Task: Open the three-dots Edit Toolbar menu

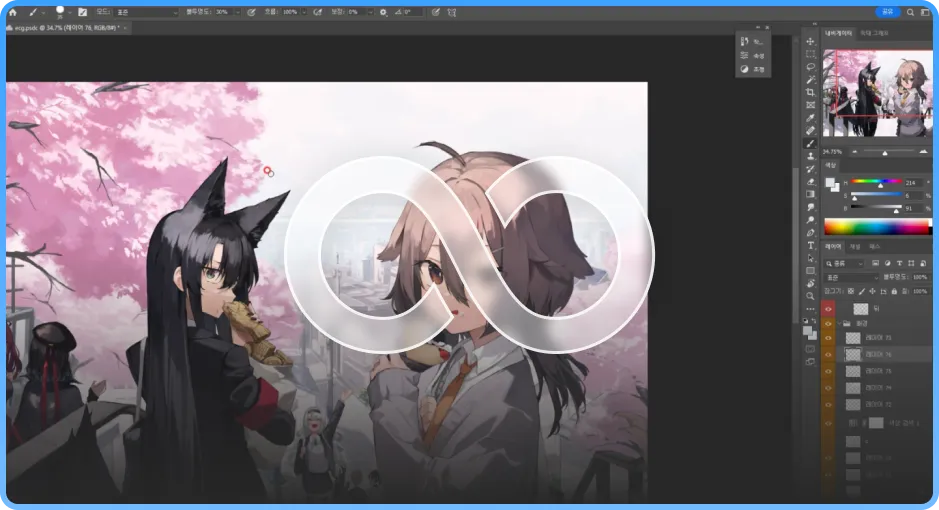Action: coord(810,309)
